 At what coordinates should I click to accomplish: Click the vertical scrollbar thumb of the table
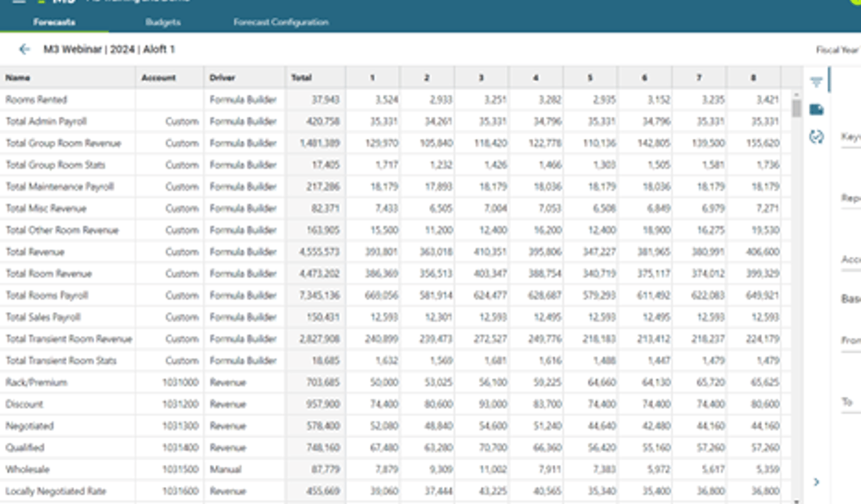[x=796, y=108]
